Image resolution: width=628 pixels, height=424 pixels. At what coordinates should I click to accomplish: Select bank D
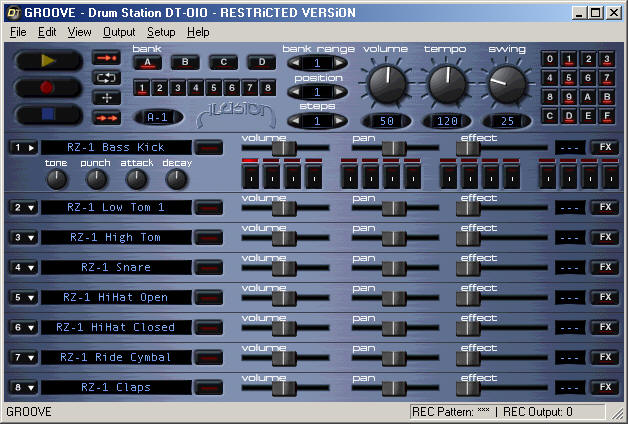coord(262,62)
